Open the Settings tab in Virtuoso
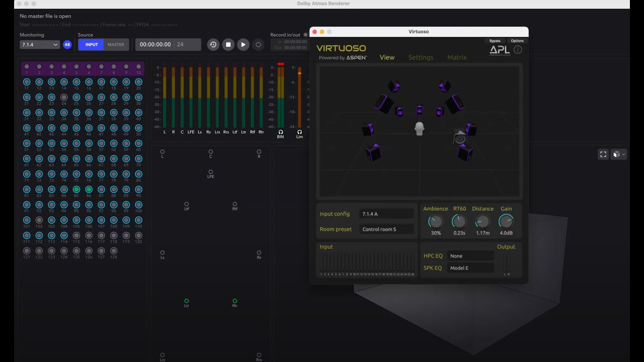This screenshot has height=362, width=644. coord(421,57)
